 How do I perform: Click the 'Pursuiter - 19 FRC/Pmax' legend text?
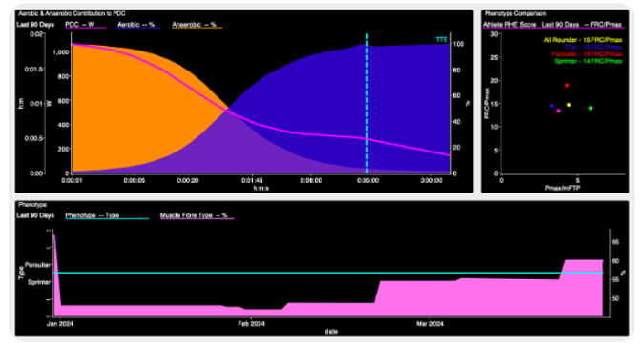click(587, 54)
